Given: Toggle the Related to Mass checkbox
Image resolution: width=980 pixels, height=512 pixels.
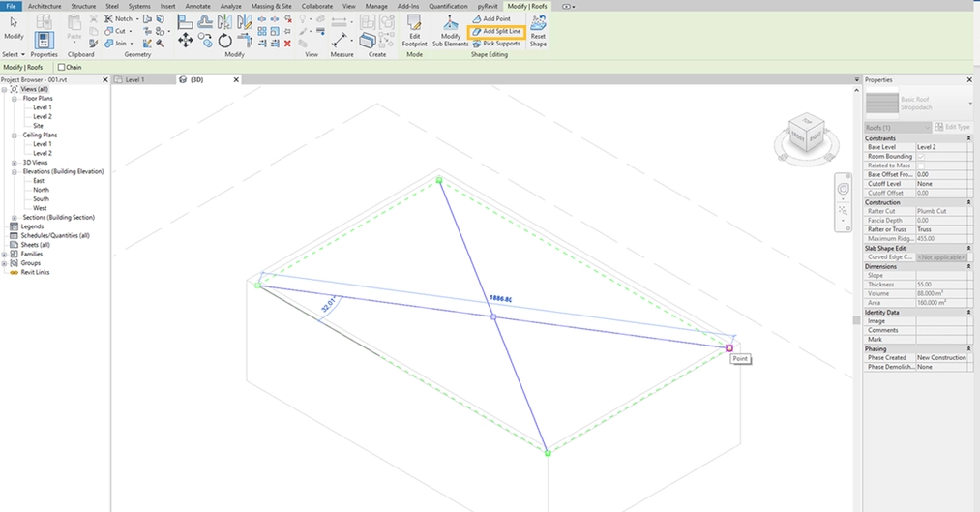Looking at the screenshot, I should tap(920, 166).
